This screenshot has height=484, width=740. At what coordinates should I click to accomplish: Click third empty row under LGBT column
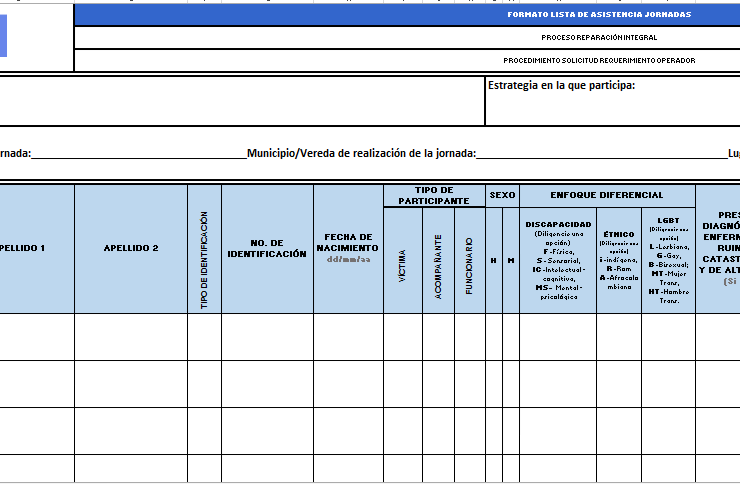(x=669, y=431)
